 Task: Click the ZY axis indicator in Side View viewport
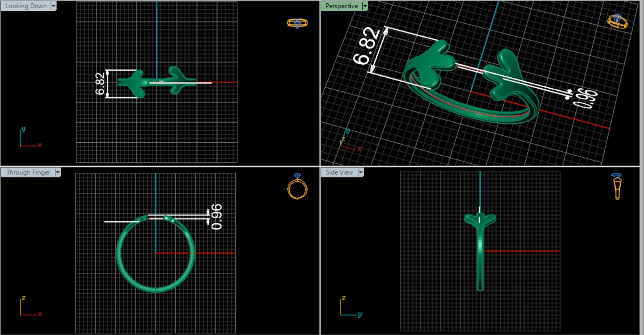[349, 306]
